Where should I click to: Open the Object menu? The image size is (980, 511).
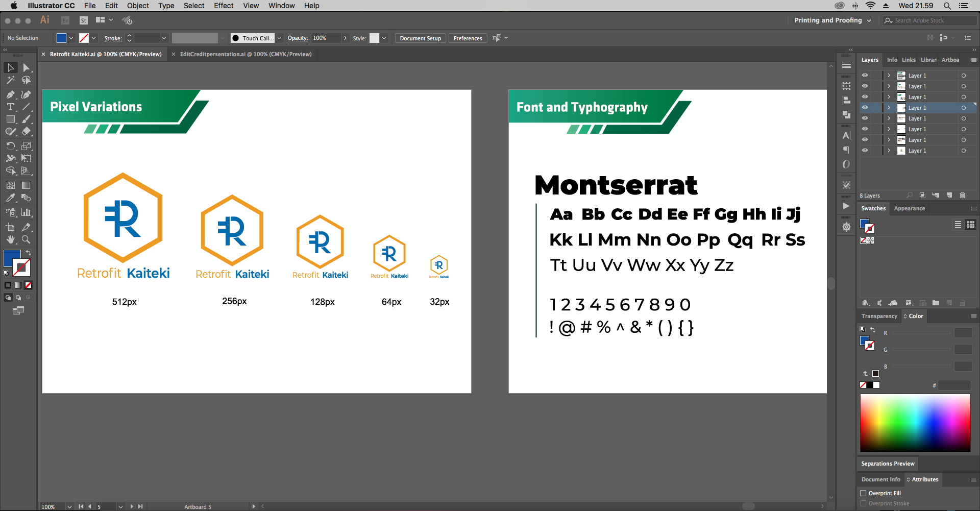[x=138, y=6]
